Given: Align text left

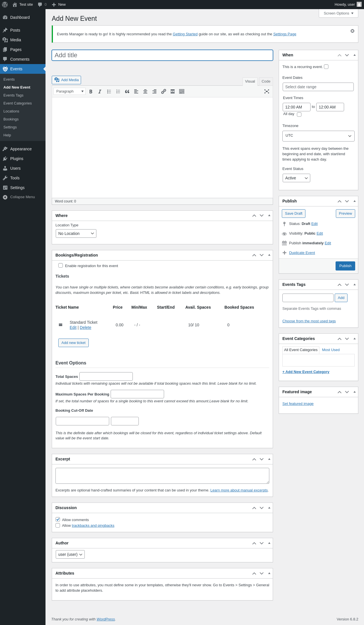Looking at the screenshot, I should [136, 91].
